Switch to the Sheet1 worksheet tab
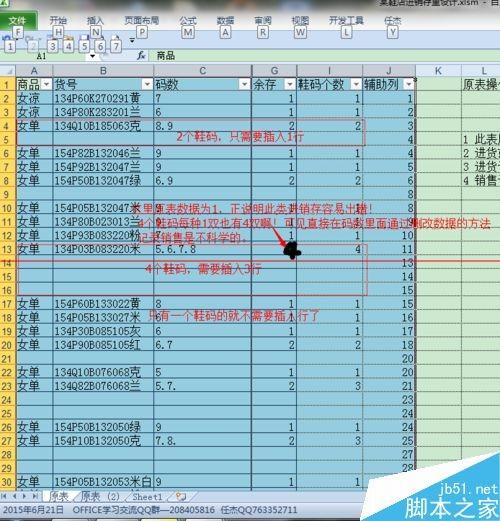Viewport: 500px width, 521px height. 147,497
